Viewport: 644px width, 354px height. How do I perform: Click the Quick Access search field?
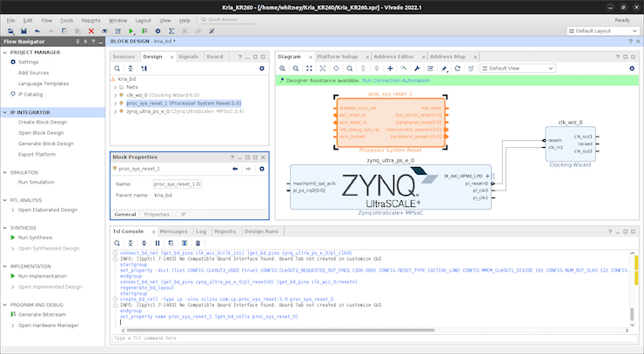point(228,20)
